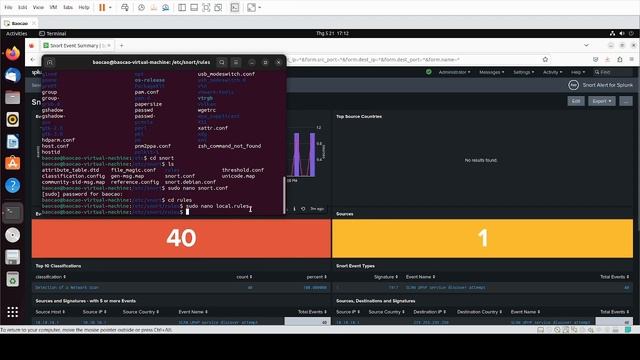Click the VMware console view icon
The height and width of the screenshot is (360, 640).
pos(235,7)
